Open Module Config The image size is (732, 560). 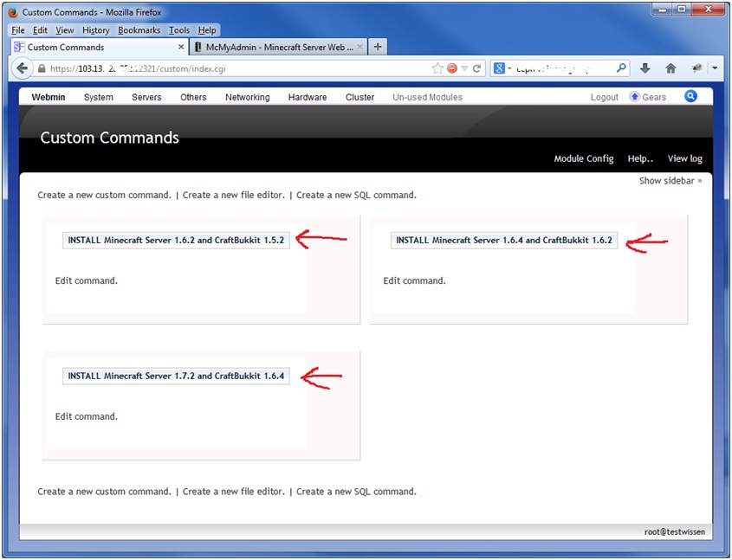[x=584, y=158]
